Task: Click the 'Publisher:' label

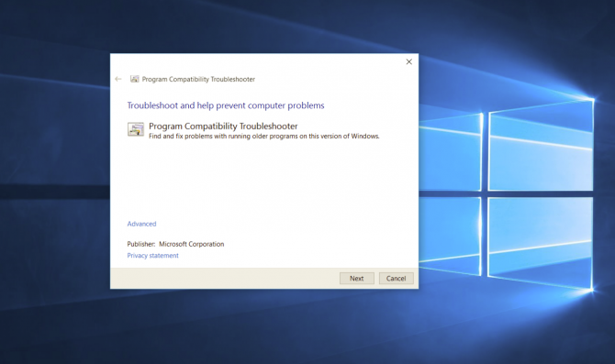Action: 141,244
